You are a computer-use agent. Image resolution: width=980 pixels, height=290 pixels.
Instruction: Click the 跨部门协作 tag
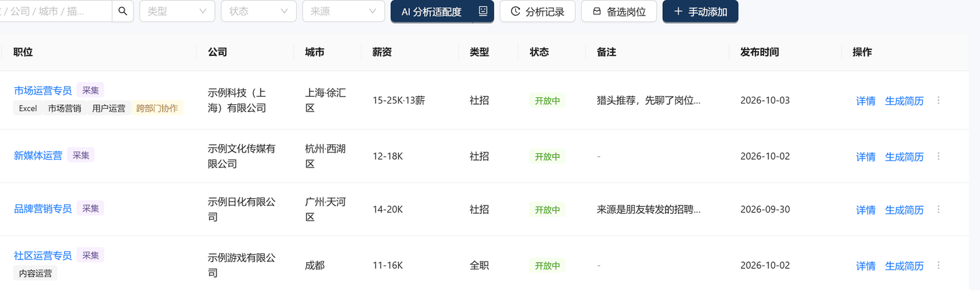157,108
